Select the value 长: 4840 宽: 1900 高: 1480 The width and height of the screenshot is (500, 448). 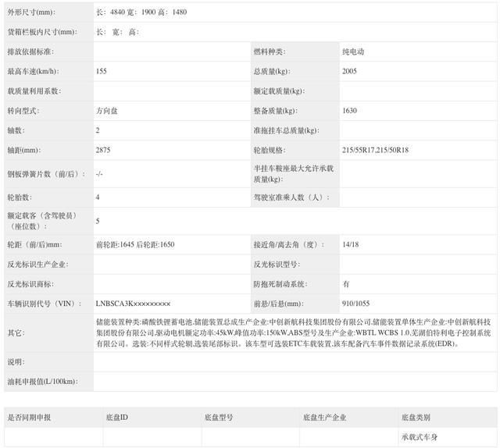[x=141, y=12]
